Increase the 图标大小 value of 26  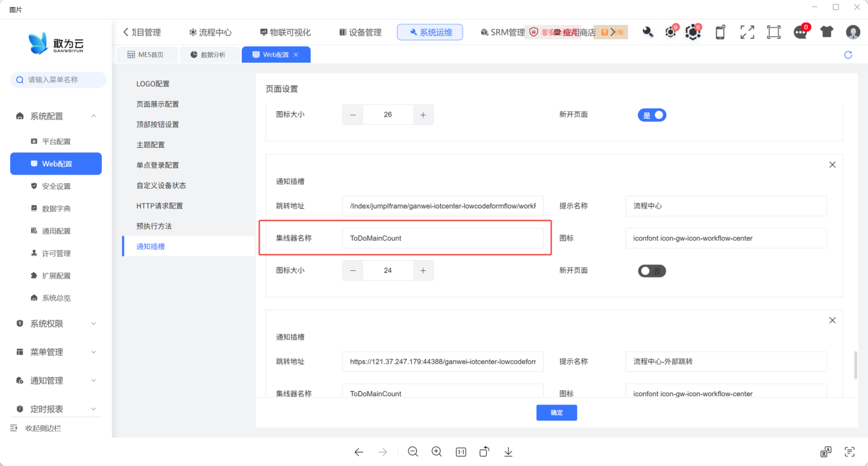pyautogui.click(x=423, y=115)
